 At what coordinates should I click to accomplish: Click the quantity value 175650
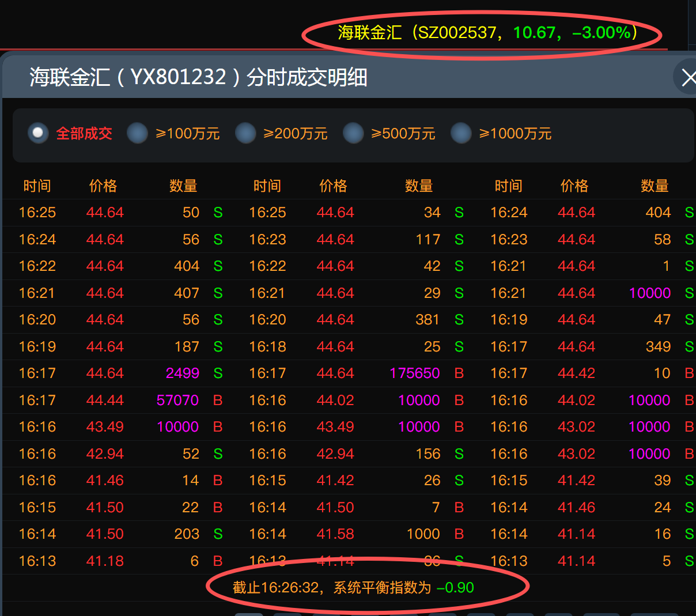(x=415, y=373)
